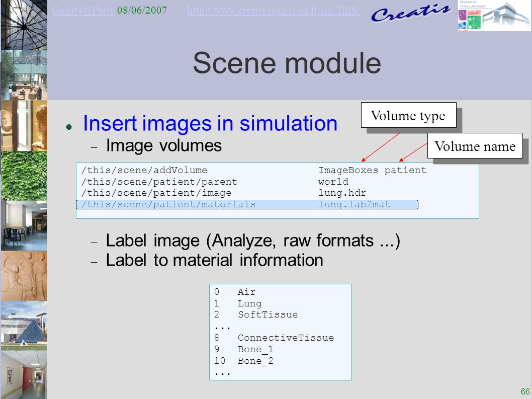Click the /this/scene/patient/materials line
The height and width of the screenshot is (399, 532).
[247, 204]
